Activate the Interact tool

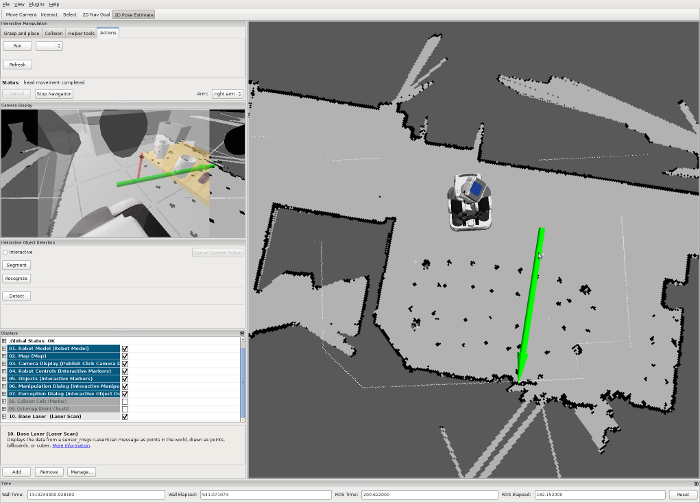point(49,16)
